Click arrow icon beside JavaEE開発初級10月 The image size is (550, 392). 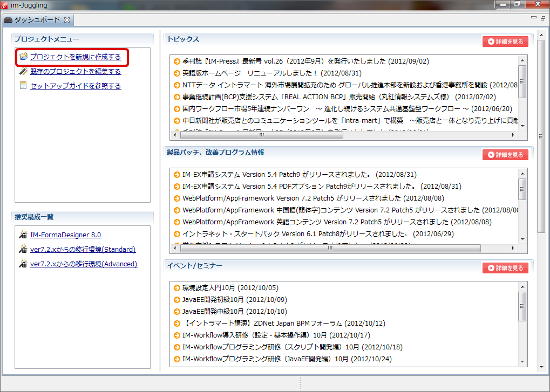point(177,299)
